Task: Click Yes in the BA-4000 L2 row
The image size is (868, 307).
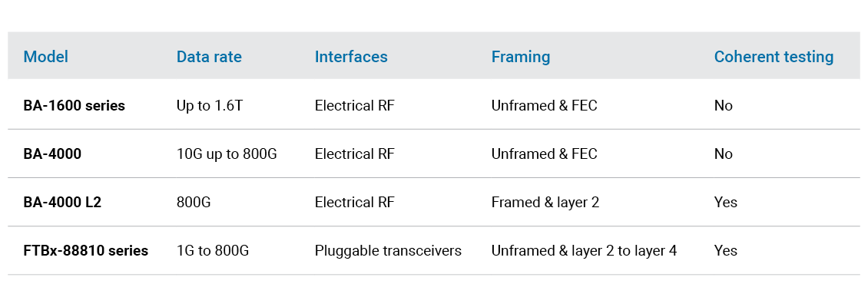Action: point(725,203)
